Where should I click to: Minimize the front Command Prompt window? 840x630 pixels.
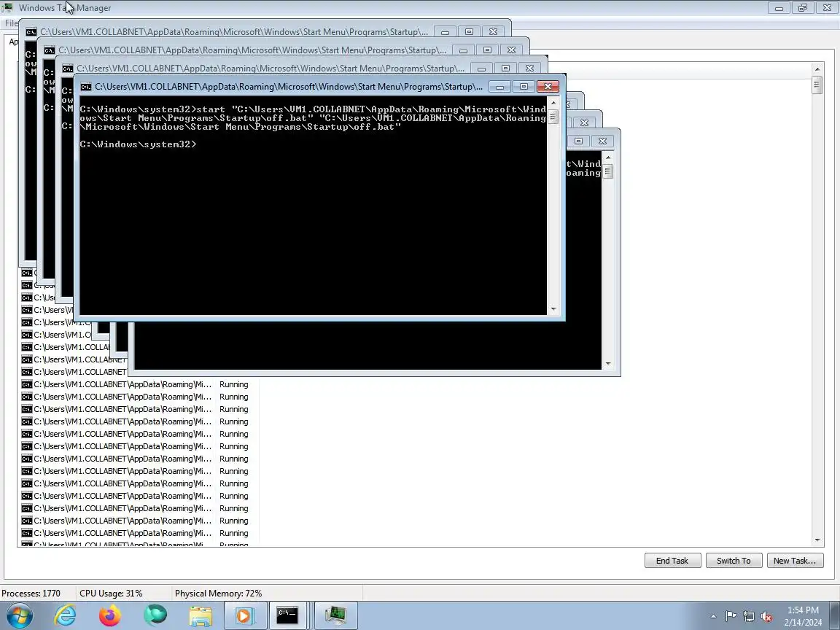click(x=499, y=87)
